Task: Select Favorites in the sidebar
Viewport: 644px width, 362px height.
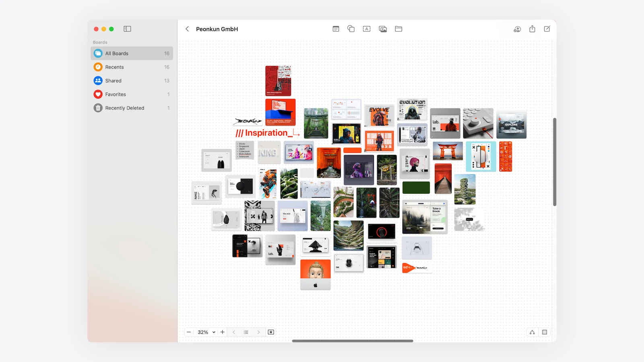Action: click(x=116, y=95)
